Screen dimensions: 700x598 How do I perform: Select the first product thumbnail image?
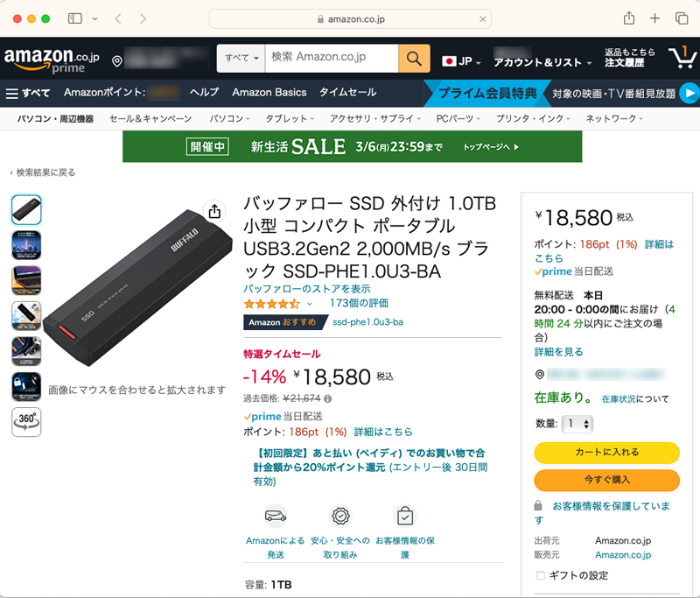[26, 210]
